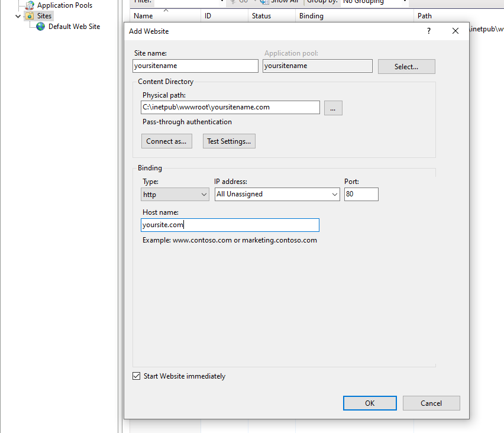This screenshot has width=504, height=433.
Task: Collapse the Sites node chevron
Action: [x=18, y=16]
